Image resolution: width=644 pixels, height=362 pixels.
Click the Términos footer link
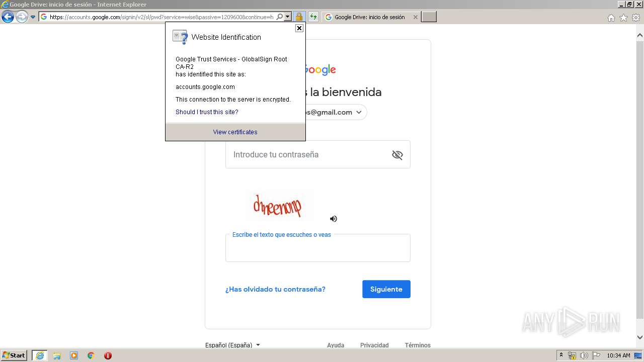pos(418,345)
